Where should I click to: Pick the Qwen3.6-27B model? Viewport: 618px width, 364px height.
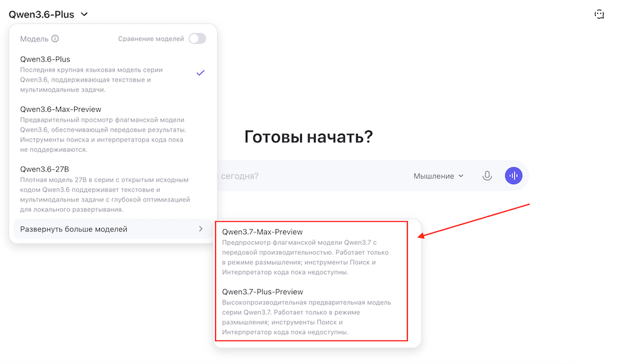click(x=112, y=188)
